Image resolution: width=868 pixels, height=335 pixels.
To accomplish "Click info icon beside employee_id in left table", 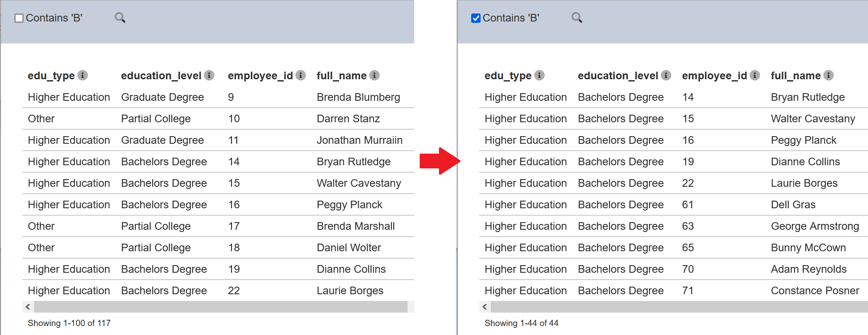I will 301,75.
